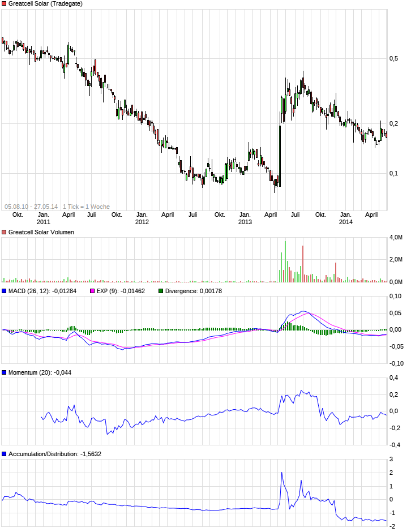This screenshot has width=411, height=532.
Task: Click the blue Accumulation/Distribution legend swatch
Action: (4, 454)
